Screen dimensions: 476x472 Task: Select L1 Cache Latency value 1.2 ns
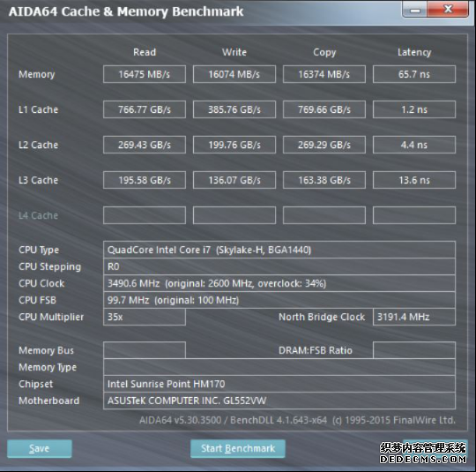click(x=414, y=109)
